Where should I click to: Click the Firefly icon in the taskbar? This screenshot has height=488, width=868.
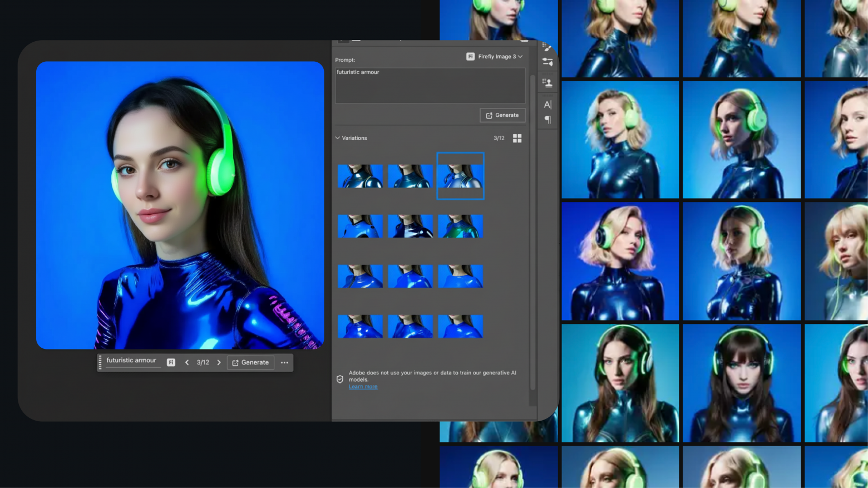pyautogui.click(x=171, y=362)
